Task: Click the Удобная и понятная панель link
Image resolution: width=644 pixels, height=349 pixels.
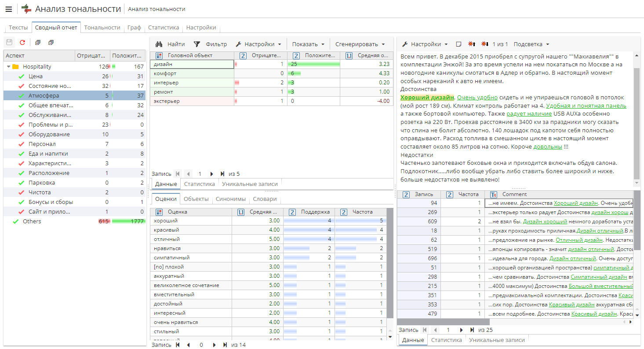Action: click(x=586, y=106)
